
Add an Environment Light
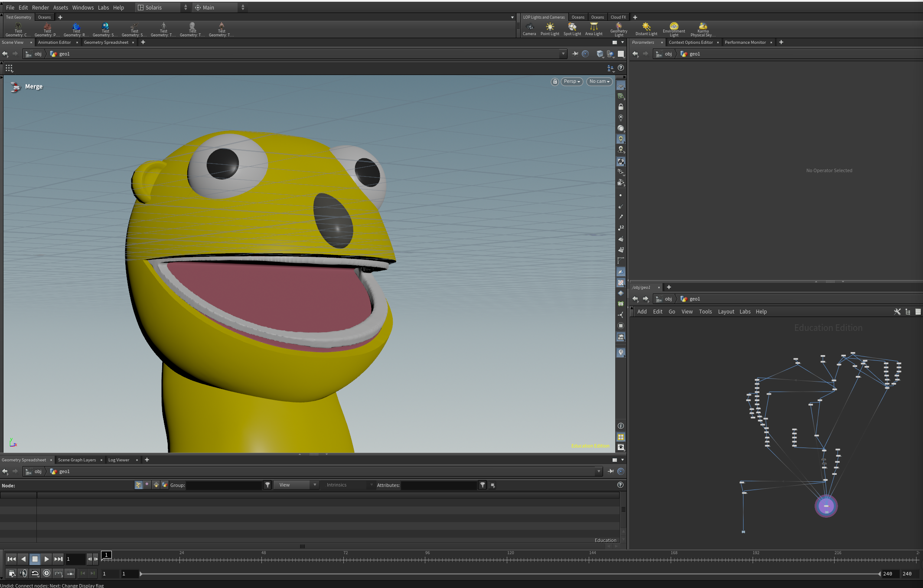click(x=674, y=29)
